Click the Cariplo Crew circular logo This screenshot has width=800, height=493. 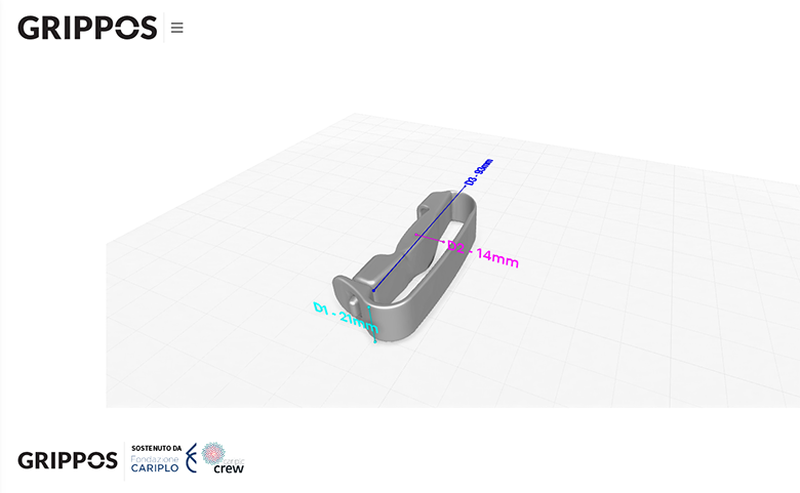215,453
